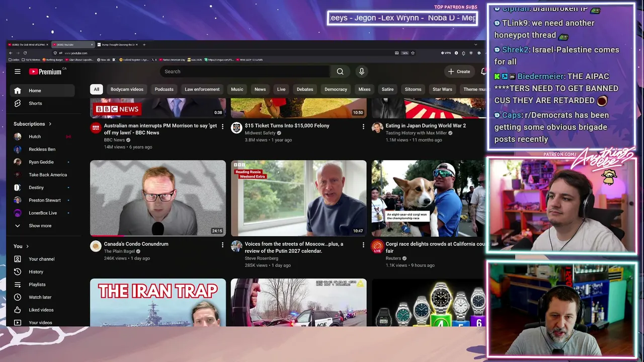Viewport: 644px width, 362px height.
Task: Open Liked videos in the sidebar
Action: click(x=42, y=310)
